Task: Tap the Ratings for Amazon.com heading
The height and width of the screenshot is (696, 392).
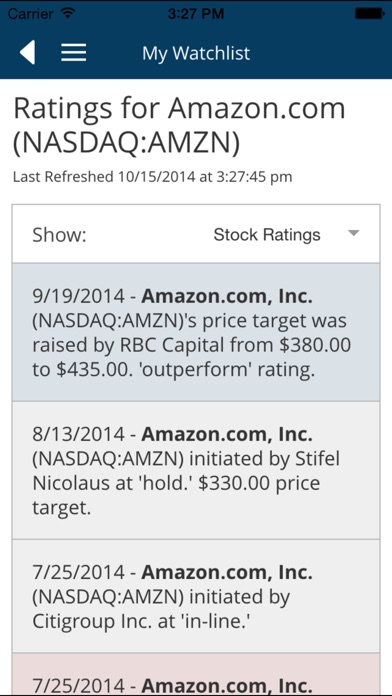Action: click(179, 127)
